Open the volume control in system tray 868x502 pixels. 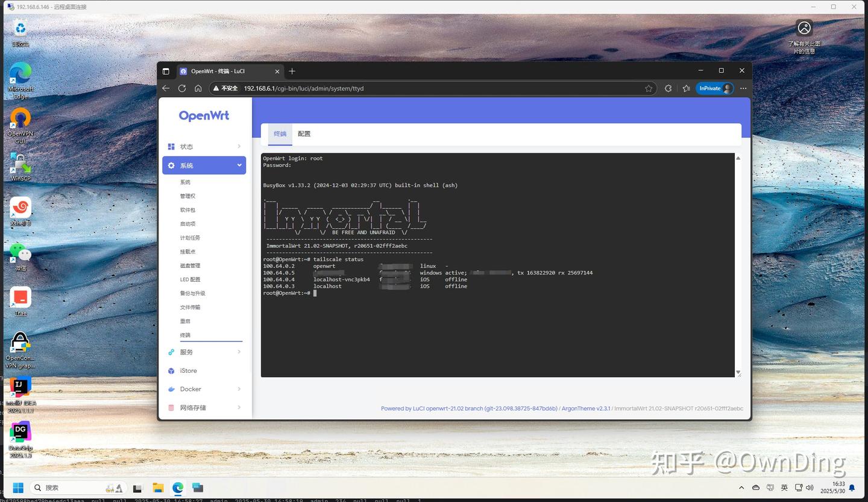(x=810, y=488)
